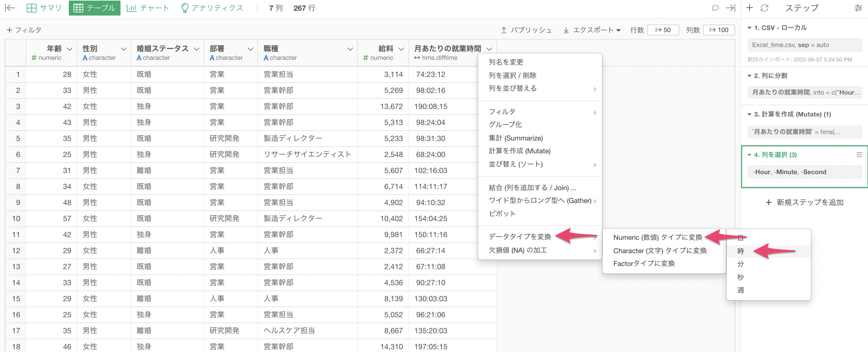Screen dimensions: 868x352
Task: Collapse the left panel with arrow icon
Action: tap(10, 8)
